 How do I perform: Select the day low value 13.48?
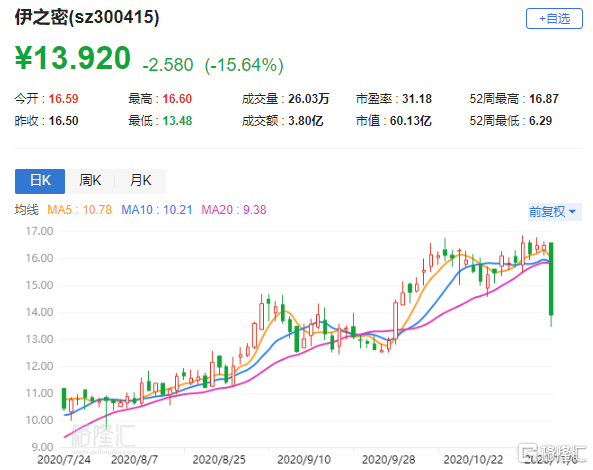click(x=177, y=121)
